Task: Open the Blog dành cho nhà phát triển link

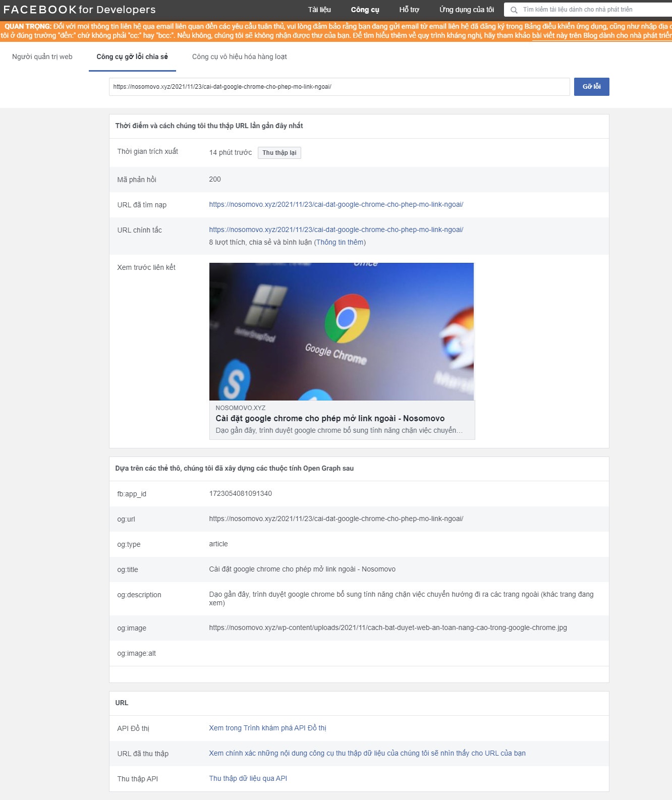Action: tap(601, 36)
